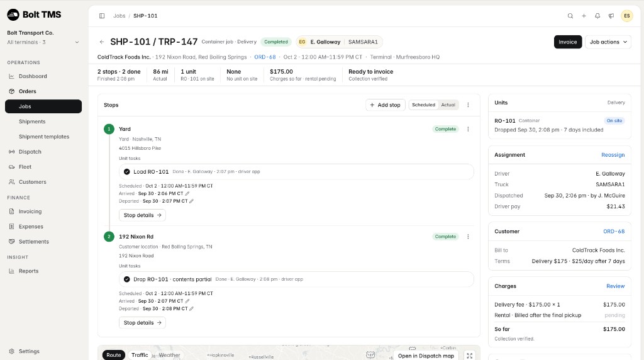Screen dimensions: 644x360
Task: Click the Settings gear icon
Action: (11, 351)
